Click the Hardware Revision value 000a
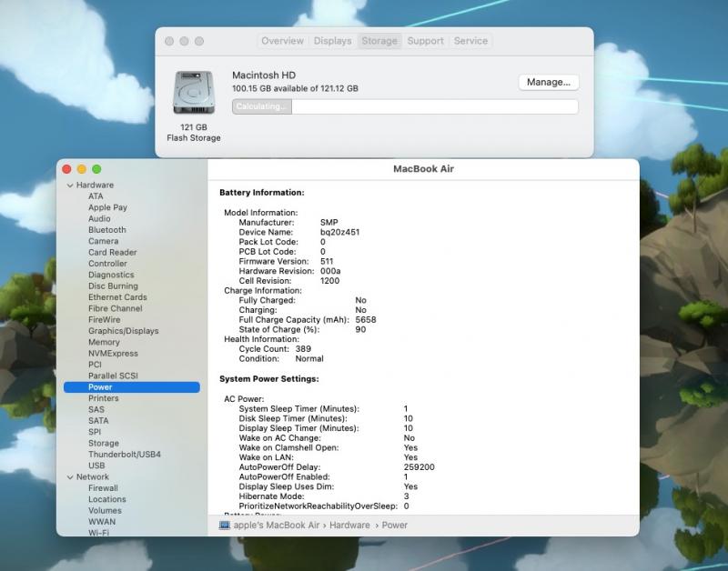Image resolution: width=728 pixels, height=571 pixels. point(330,271)
